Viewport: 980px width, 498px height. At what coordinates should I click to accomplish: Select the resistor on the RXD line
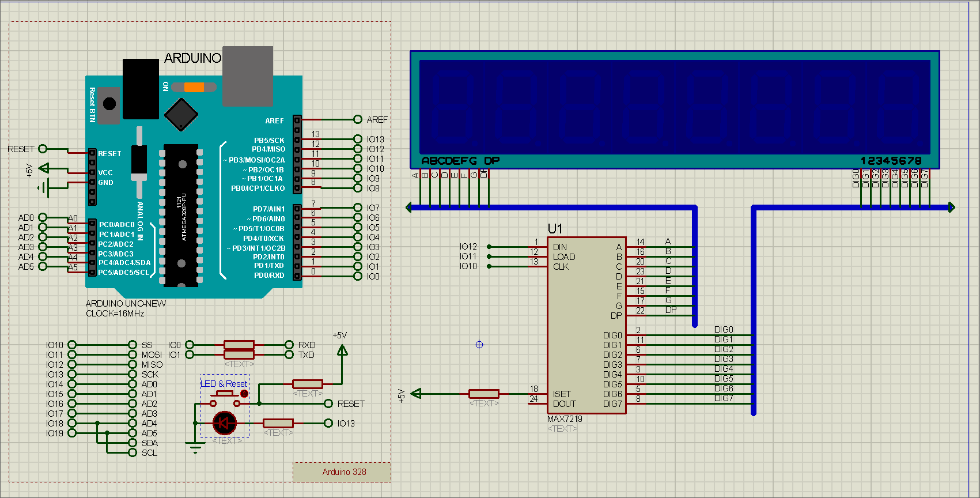(239, 345)
